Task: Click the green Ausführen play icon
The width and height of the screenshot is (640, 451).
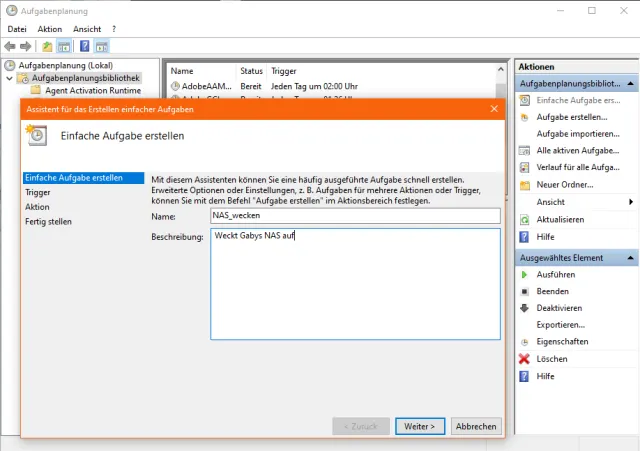Action: click(x=525, y=274)
